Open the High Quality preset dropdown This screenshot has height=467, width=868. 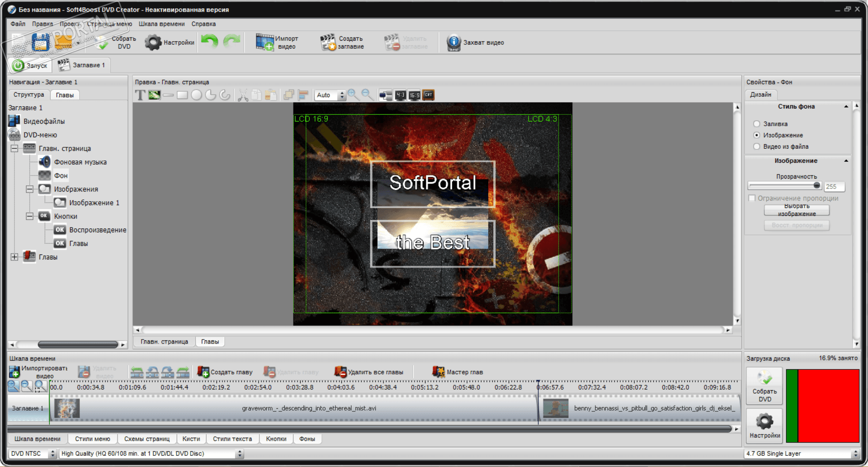[240, 453]
